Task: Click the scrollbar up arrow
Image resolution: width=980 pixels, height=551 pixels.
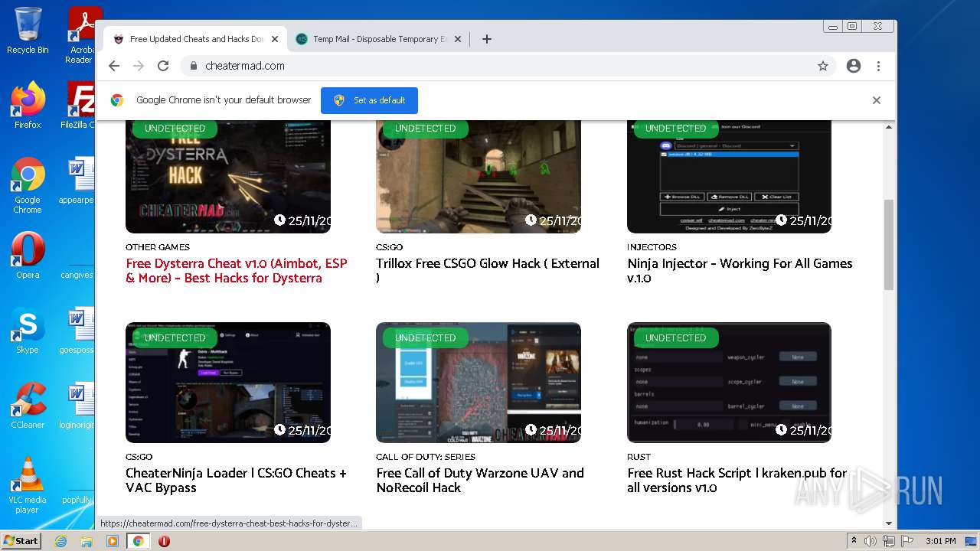Action: tap(888, 126)
